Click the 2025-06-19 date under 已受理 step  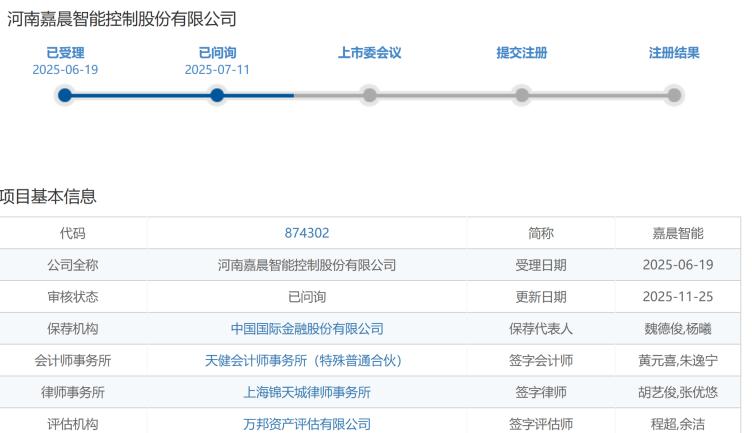[x=65, y=70]
